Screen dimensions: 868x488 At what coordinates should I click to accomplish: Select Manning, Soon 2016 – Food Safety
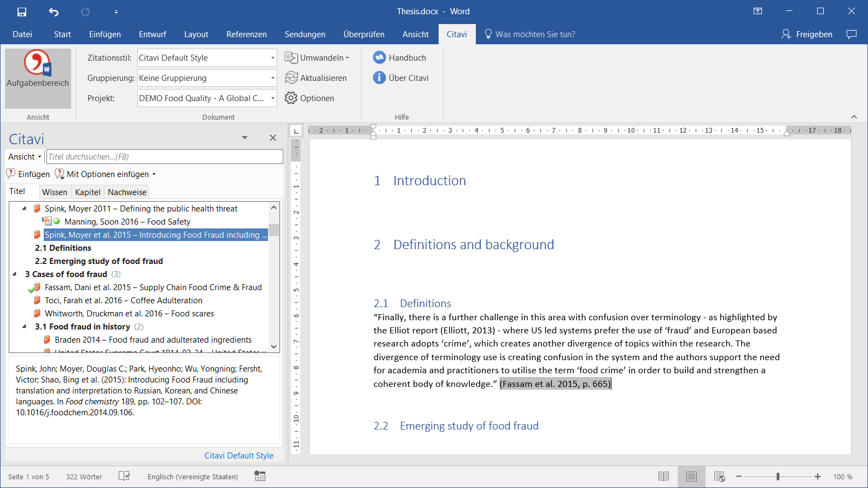pyautogui.click(x=127, y=222)
